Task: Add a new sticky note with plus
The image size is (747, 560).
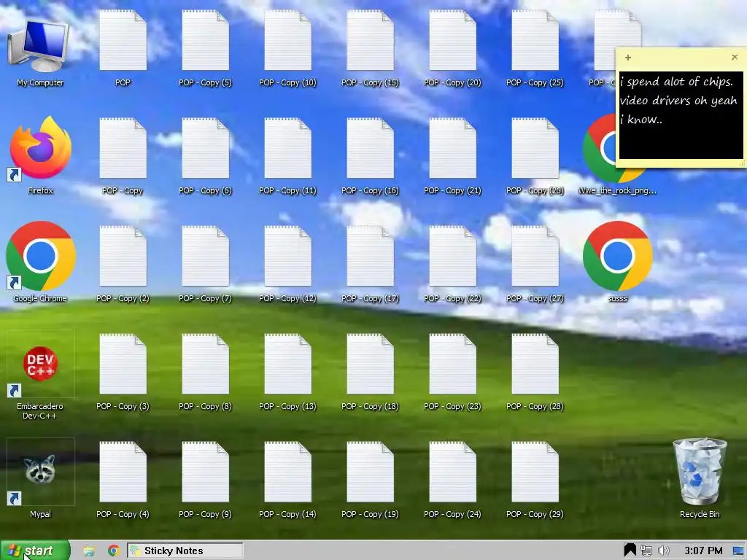Action: pyautogui.click(x=628, y=58)
